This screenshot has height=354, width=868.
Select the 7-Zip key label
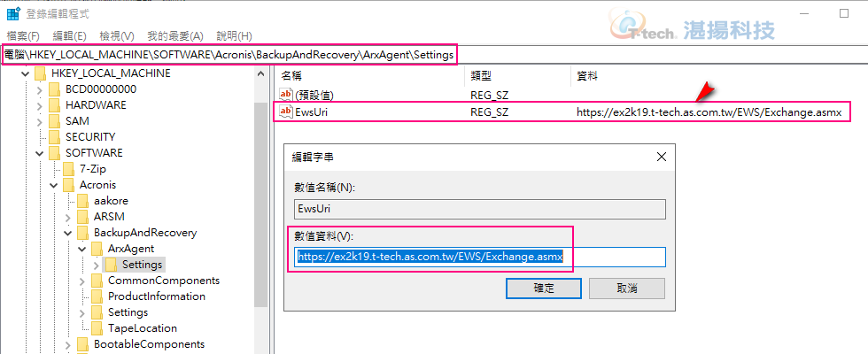93,169
